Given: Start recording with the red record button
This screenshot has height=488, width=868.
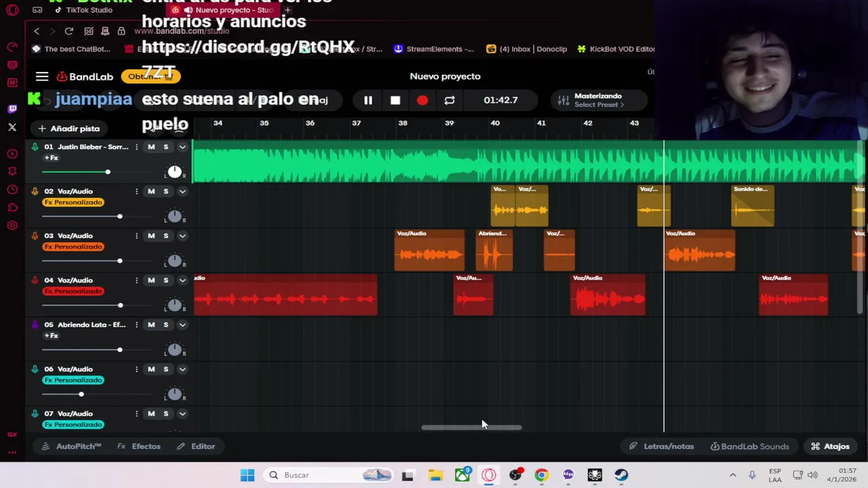Looking at the screenshot, I should 422,100.
